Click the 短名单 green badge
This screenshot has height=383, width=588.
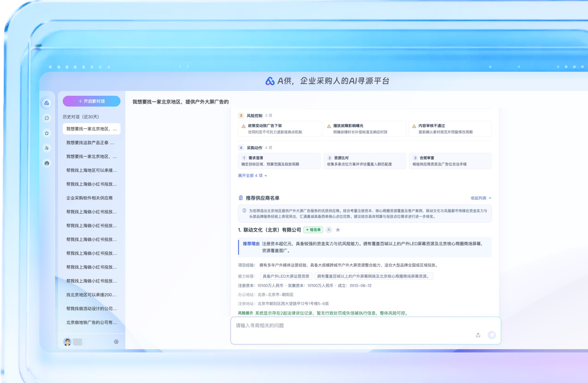313,230
